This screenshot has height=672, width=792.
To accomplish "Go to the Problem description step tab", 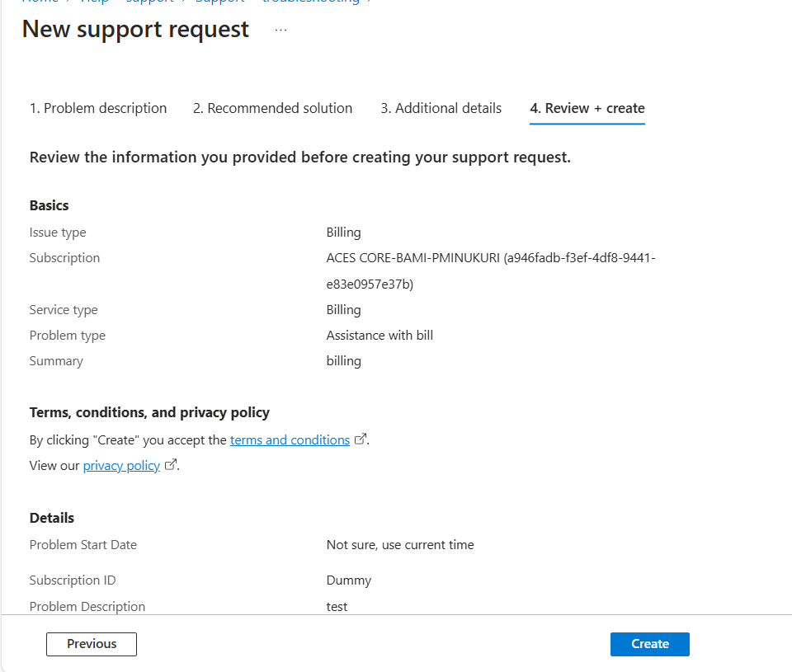I will tap(98, 108).
